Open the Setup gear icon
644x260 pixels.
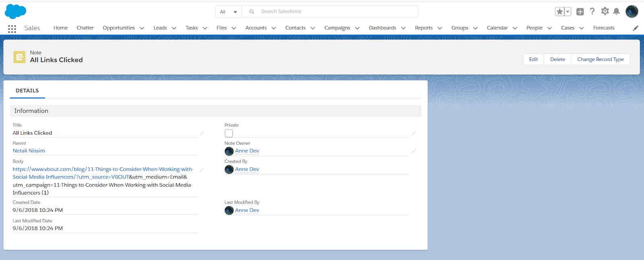pos(605,11)
